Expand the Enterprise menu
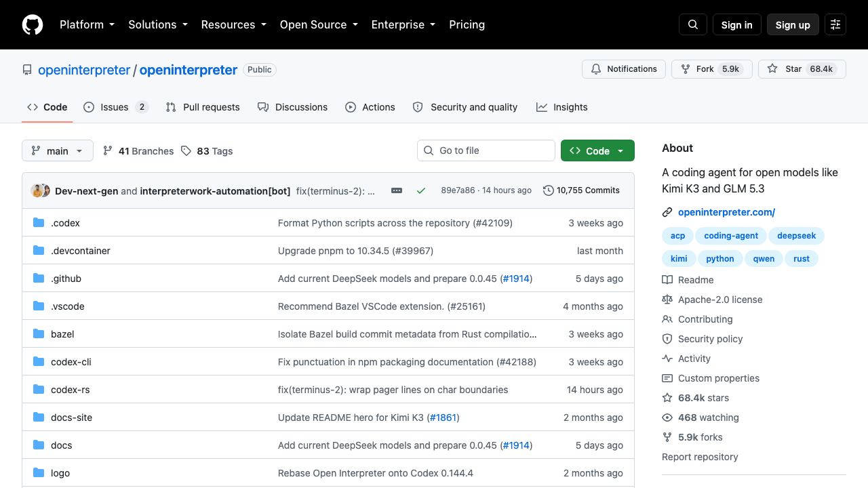This screenshot has width=868, height=488. (x=403, y=24)
